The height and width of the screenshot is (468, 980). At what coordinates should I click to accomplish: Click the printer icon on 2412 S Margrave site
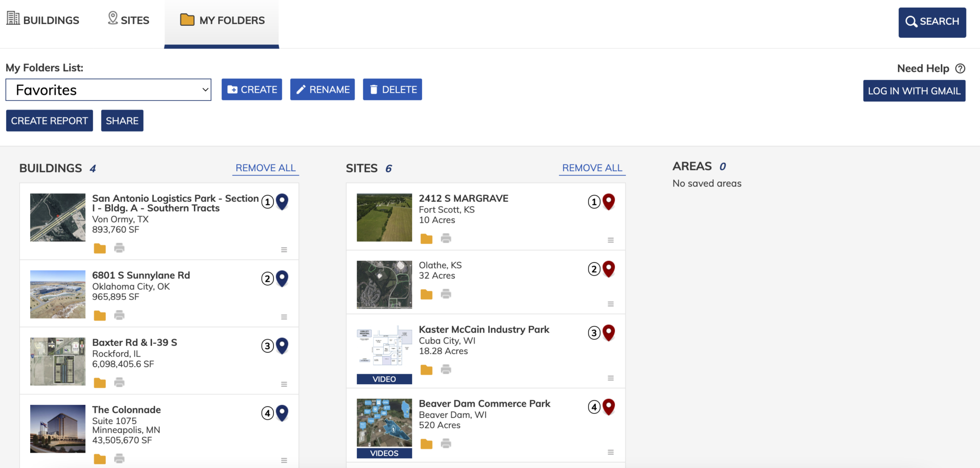[445, 238]
